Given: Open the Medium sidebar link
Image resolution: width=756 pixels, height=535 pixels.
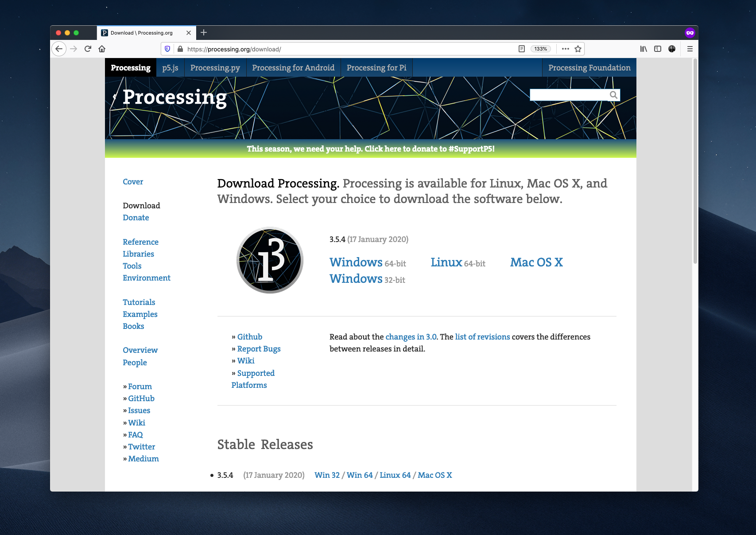Looking at the screenshot, I should pyautogui.click(x=143, y=459).
